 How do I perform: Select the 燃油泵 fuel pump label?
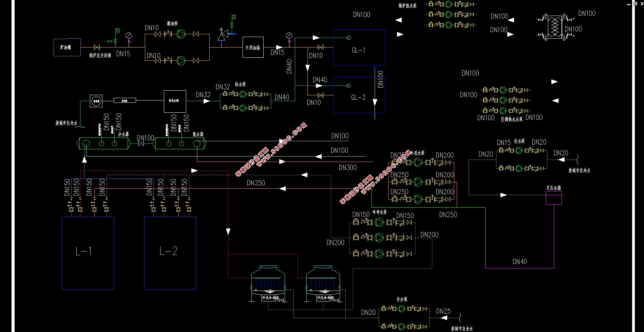(172, 23)
